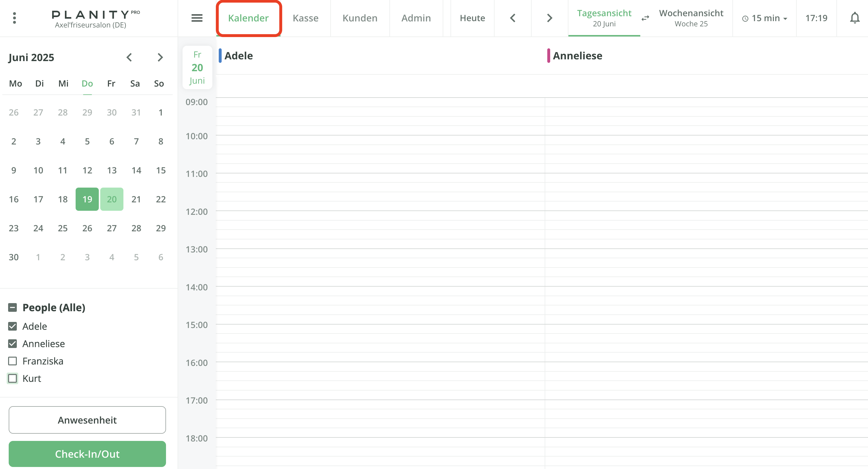Open the three-dot options menu
This screenshot has width=868, height=469.
coord(14,18)
